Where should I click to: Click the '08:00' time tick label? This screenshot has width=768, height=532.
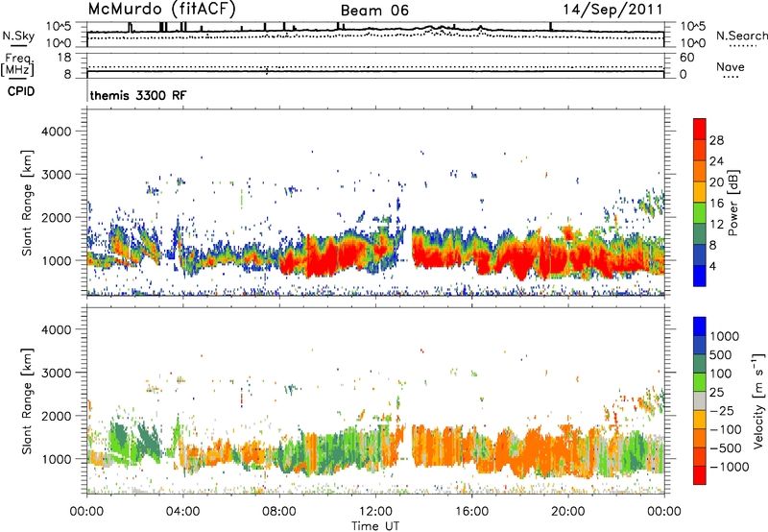[279, 512]
